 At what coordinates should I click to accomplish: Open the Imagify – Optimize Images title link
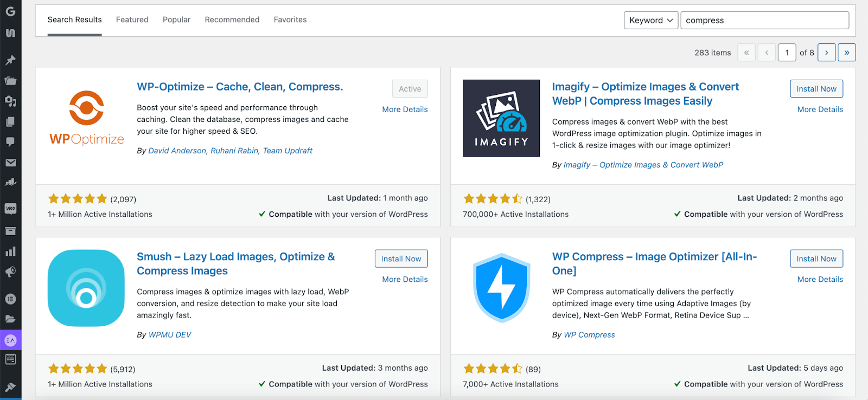645,94
